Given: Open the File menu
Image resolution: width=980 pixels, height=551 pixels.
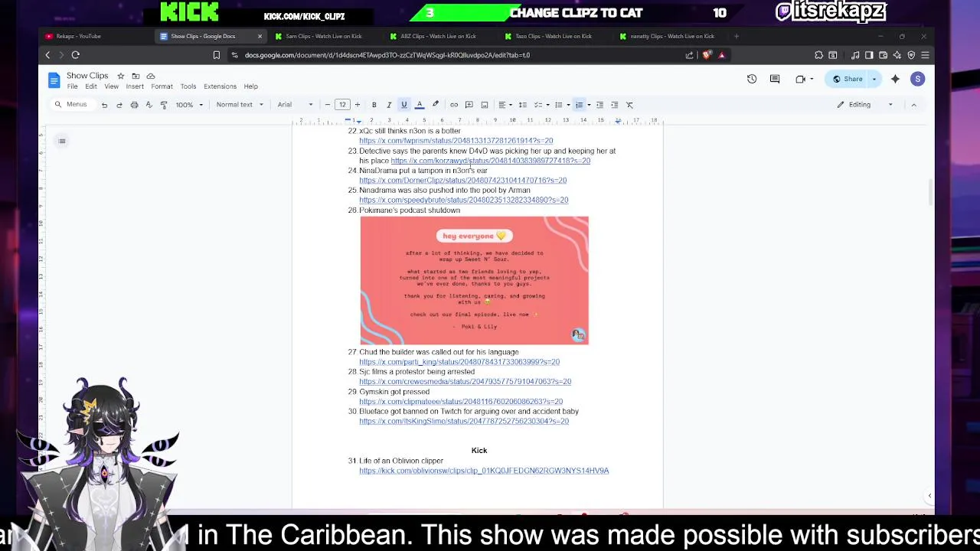Looking at the screenshot, I should (x=72, y=86).
